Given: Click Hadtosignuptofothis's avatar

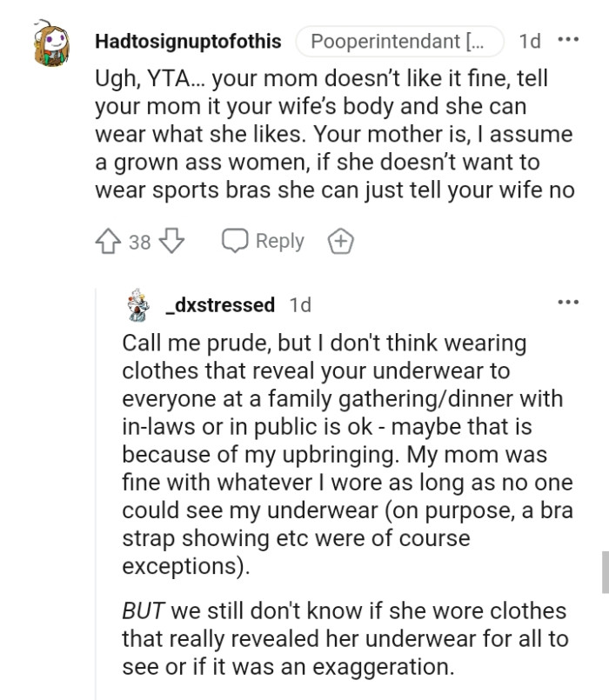Looking at the screenshot, I should 50,41.
